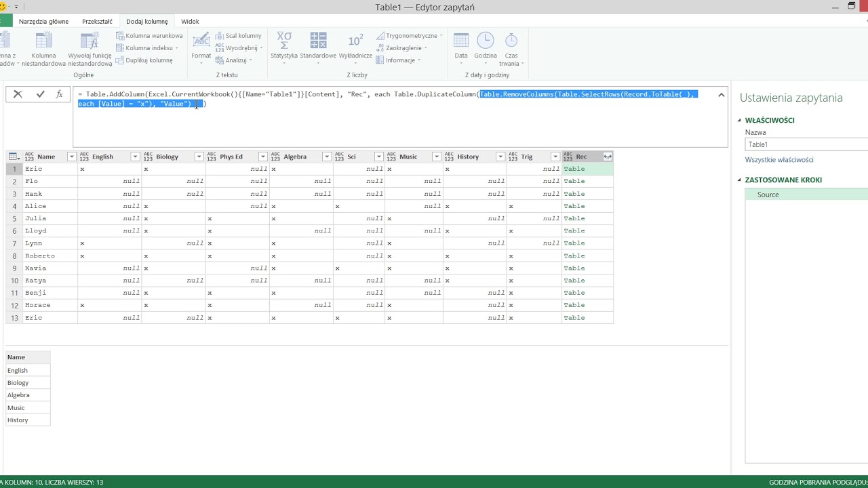Viewport: 868px width, 488px height.
Task: Open the Format text menu
Action: [201, 48]
